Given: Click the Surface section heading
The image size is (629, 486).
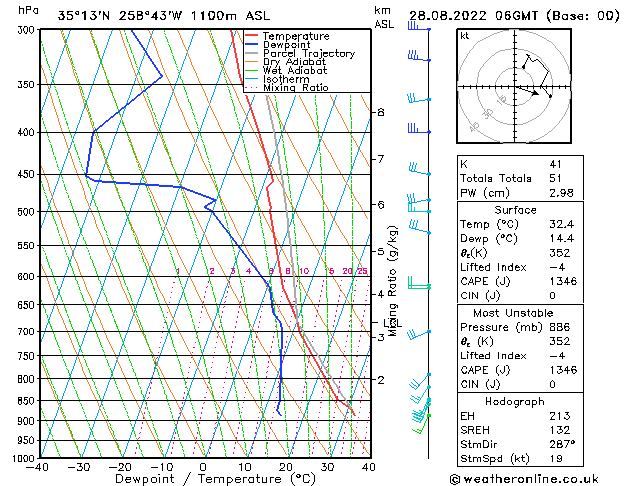Looking at the screenshot, I should pos(515,210).
